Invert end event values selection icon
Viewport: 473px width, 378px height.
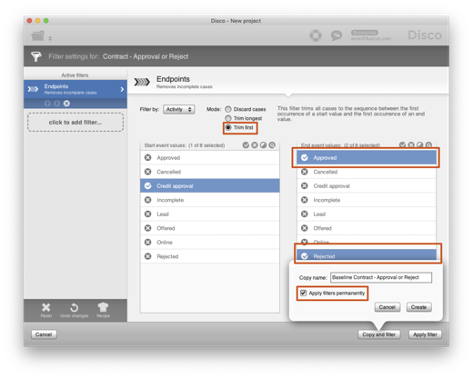pos(420,145)
